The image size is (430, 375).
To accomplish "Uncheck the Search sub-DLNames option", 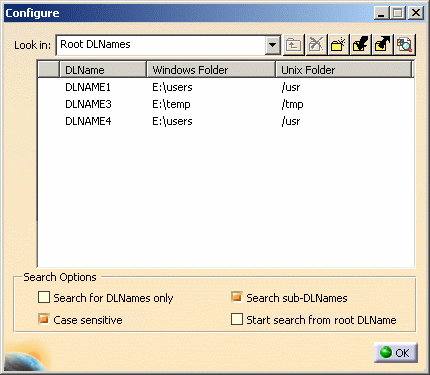I will [x=237, y=297].
